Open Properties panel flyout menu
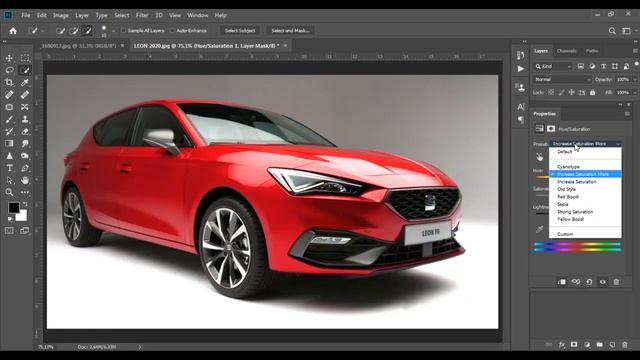Viewport: 640px width, 360px height. point(627,114)
